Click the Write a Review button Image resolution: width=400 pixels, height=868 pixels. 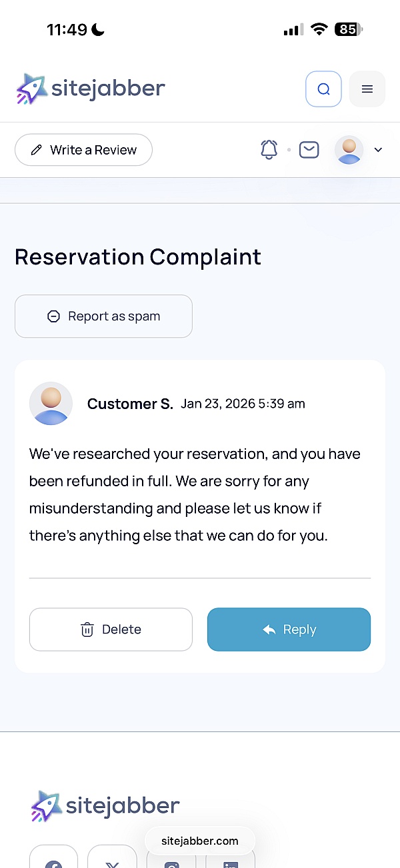(x=83, y=150)
